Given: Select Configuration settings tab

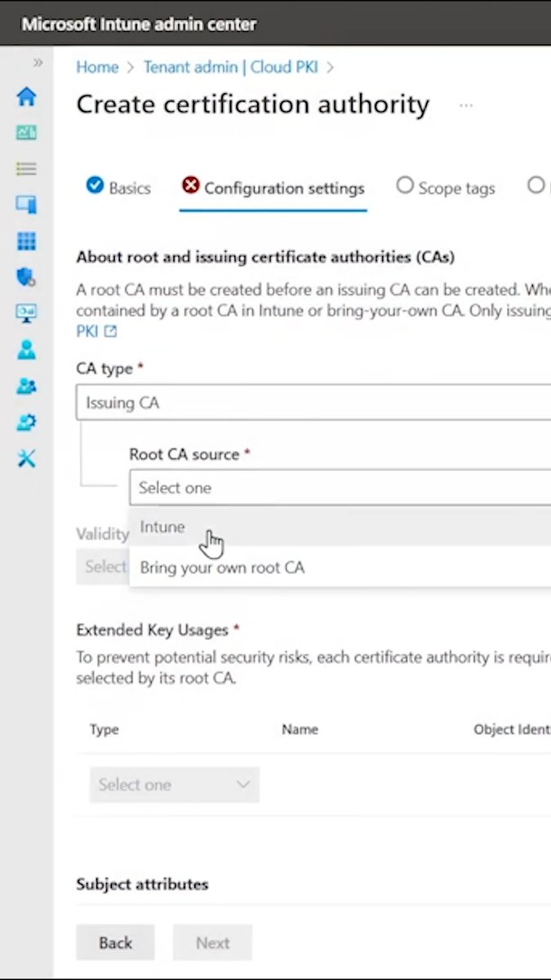Looking at the screenshot, I should coord(273,188).
